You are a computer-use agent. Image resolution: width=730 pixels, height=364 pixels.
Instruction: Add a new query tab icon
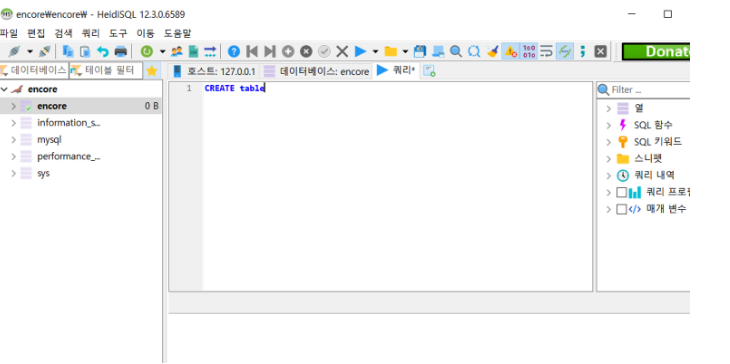429,71
